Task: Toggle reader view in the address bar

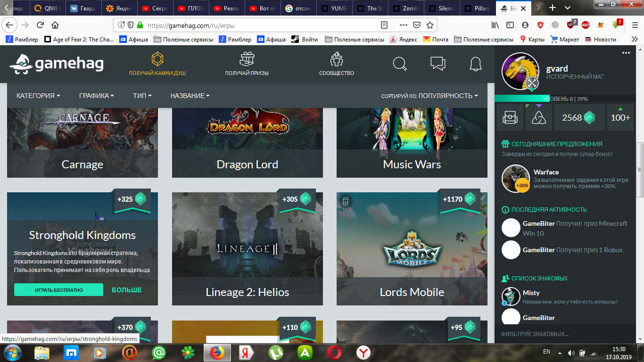Action: [384, 25]
